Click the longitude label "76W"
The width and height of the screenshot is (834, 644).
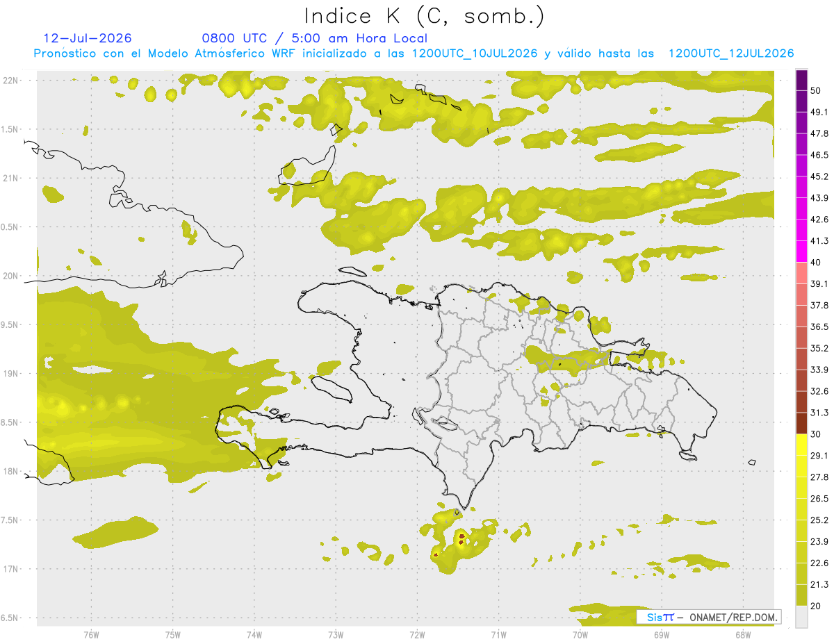[91, 635]
